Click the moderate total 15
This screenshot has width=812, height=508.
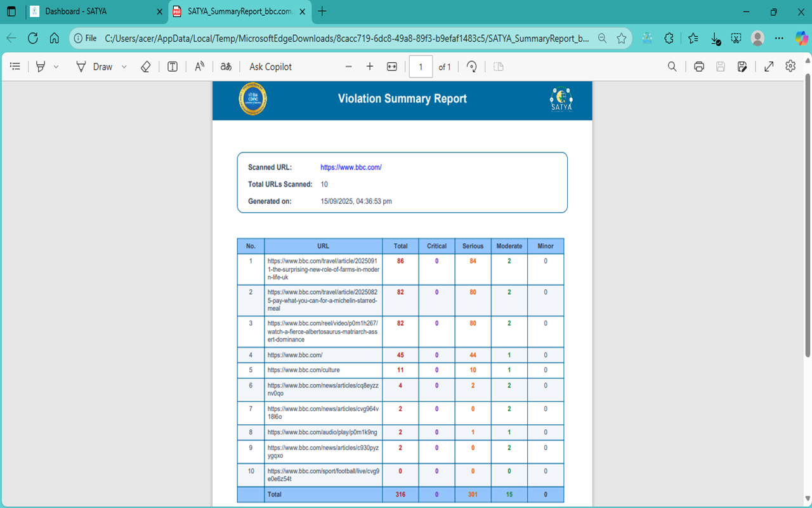(509, 494)
